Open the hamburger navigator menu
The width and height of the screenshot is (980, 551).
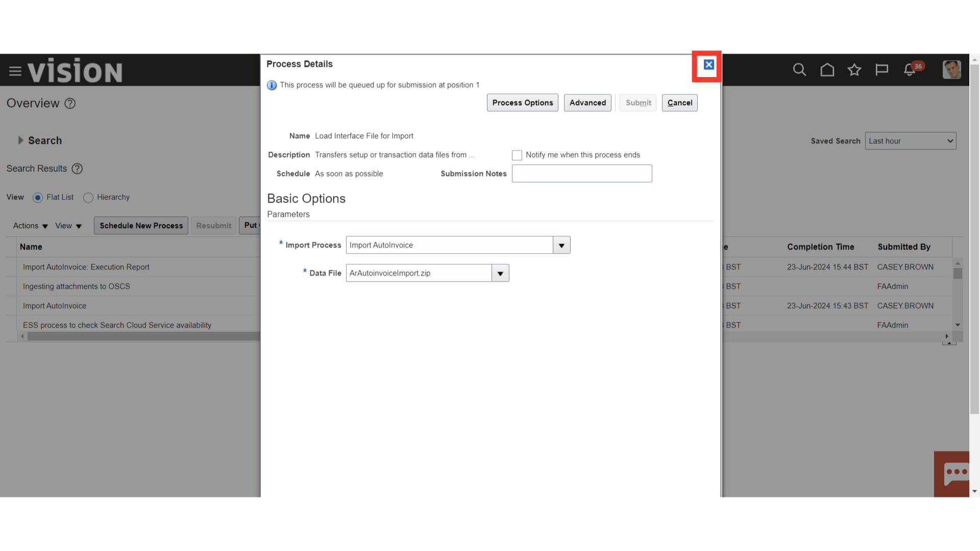[x=15, y=71]
